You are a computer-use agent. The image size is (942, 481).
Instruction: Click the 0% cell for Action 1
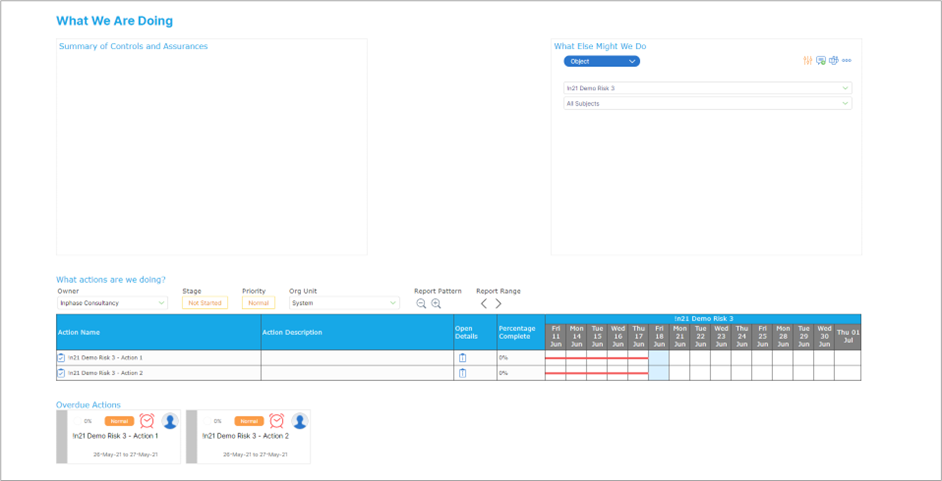pos(521,358)
